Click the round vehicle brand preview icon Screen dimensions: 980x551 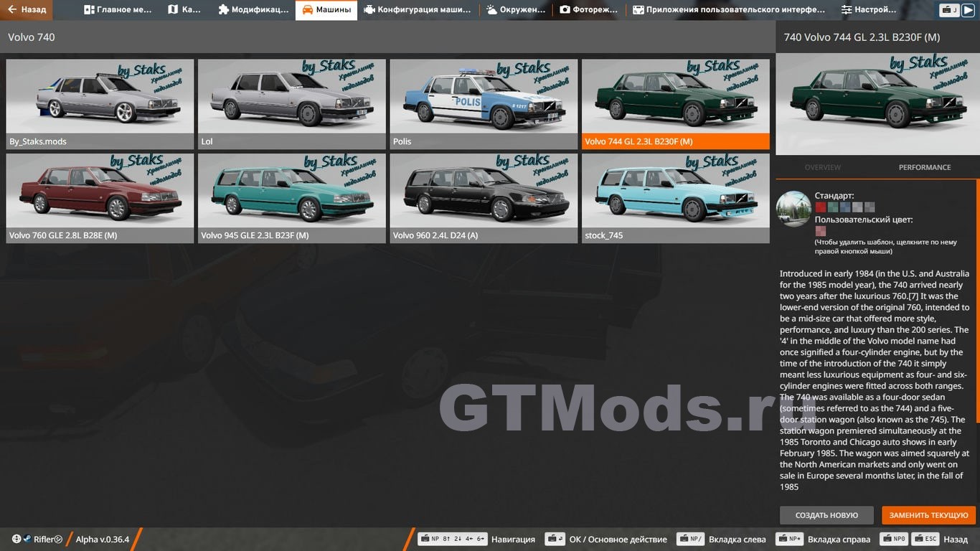[x=793, y=209]
